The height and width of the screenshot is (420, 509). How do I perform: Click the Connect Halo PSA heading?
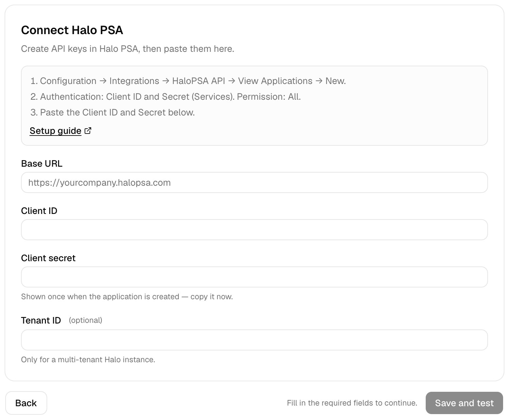[x=72, y=30]
